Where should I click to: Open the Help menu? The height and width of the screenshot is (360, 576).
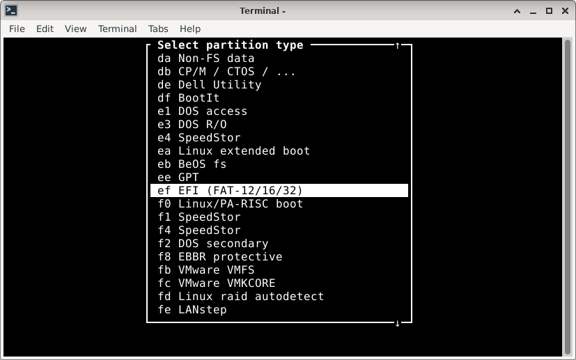click(190, 29)
